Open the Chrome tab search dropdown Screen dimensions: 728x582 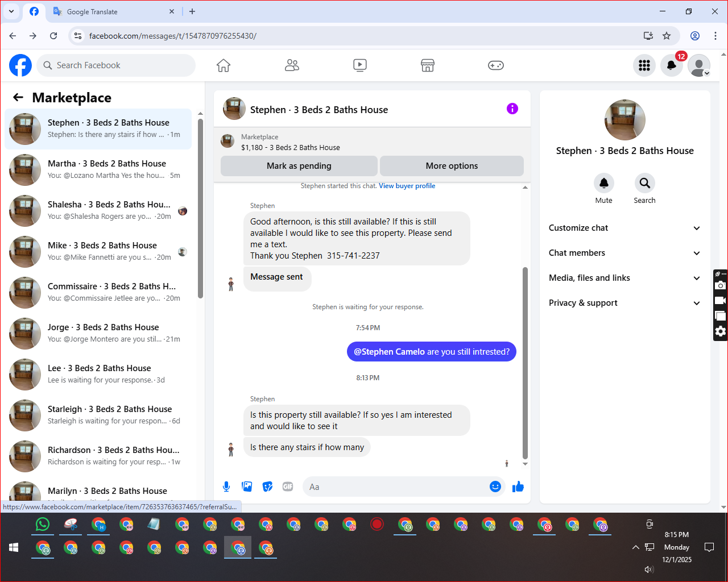click(11, 11)
